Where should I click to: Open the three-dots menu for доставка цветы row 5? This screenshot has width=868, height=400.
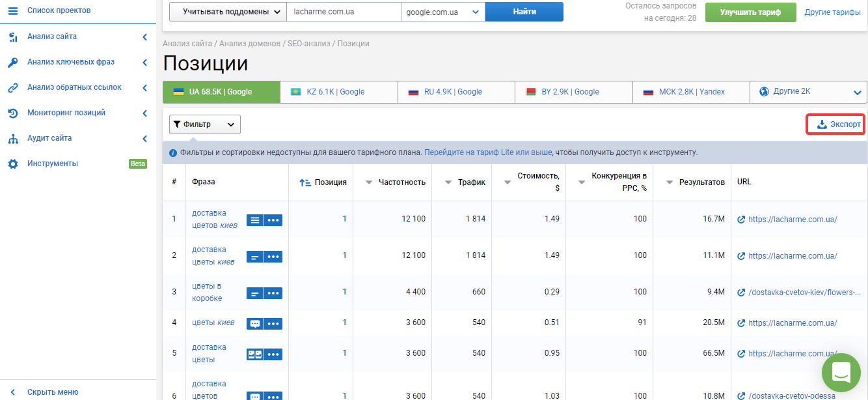[x=273, y=354]
